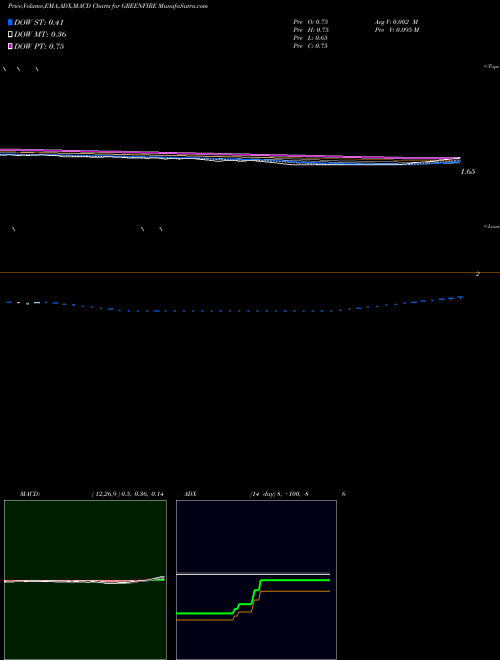Image resolution: width=500 pixels, height=660 pixels.
Task: Click the 1.65 price label on chart
Action: click(468, 171)
